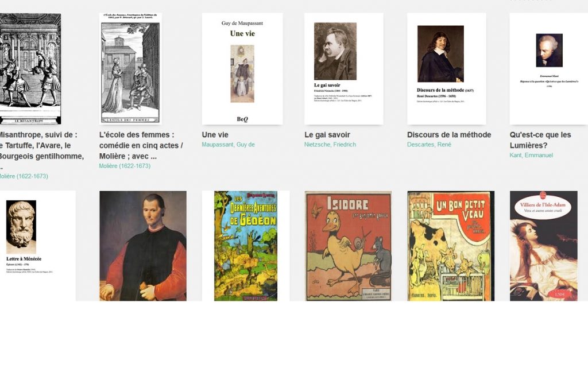Open author link Kant, Emmanuel
This screenshot has width=588, height=372.
point(531,155)
